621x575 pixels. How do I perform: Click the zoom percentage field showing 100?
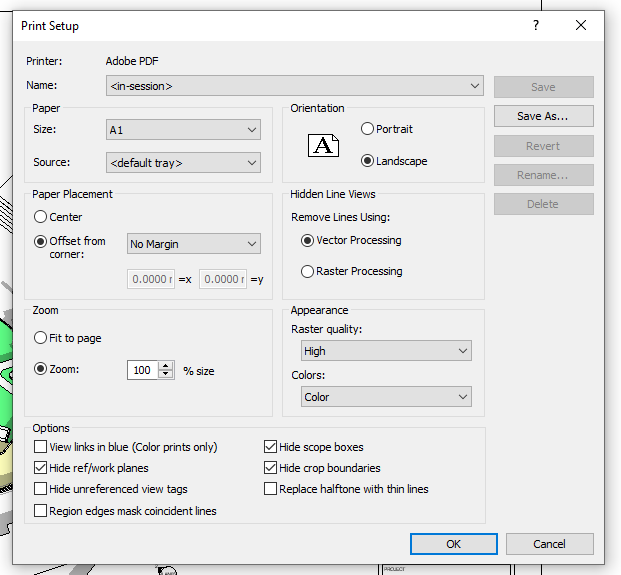click(143, 370)
